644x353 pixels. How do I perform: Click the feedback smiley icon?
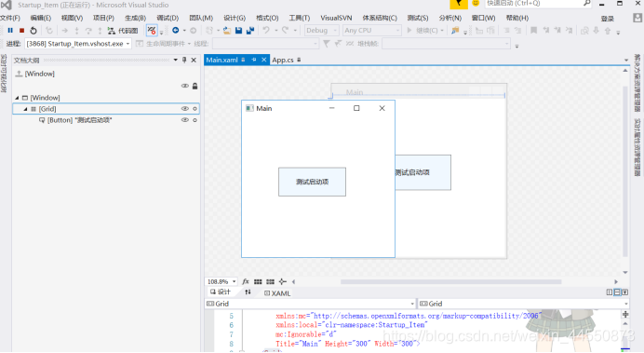476,4
